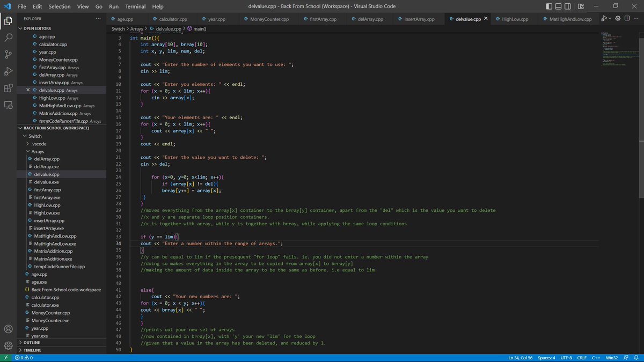
Task: Click line number 34 in the gutter
Action: 119,243
